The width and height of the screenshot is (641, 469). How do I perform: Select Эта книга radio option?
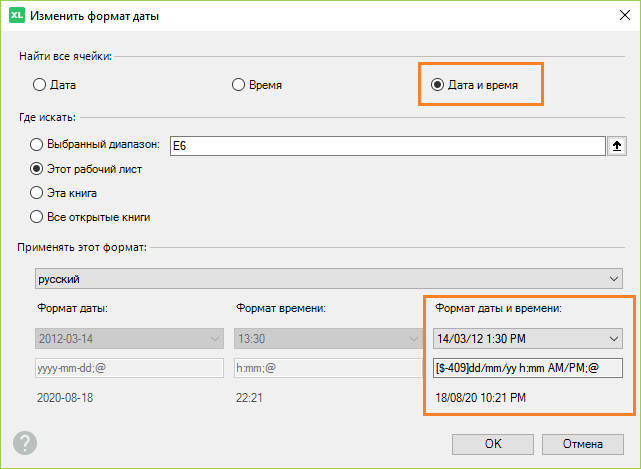[x=39, y=192]
